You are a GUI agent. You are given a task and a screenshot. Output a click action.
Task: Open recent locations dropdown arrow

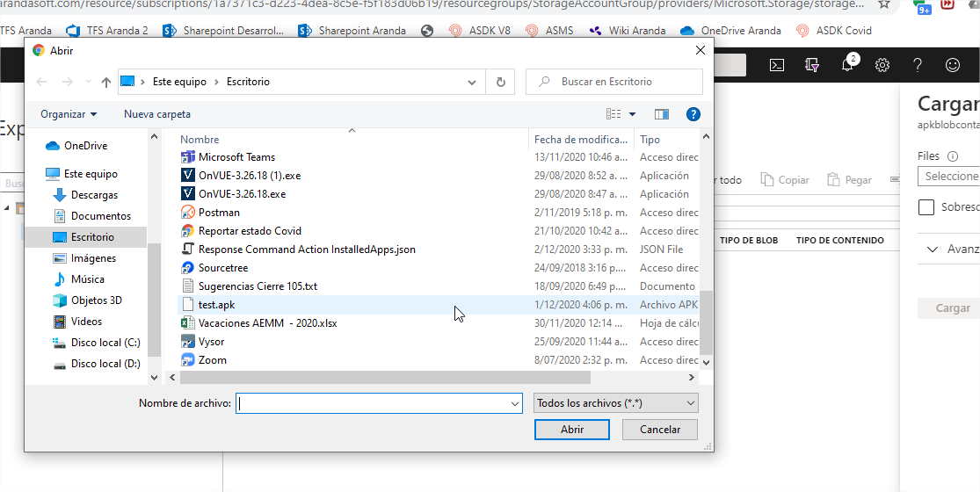point(88,82)
